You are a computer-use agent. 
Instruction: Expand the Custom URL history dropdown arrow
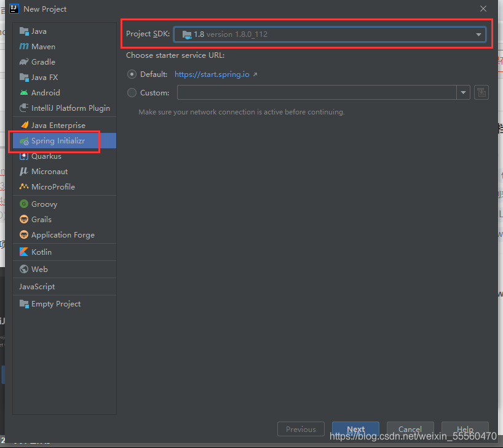click(x=463, y=92)
